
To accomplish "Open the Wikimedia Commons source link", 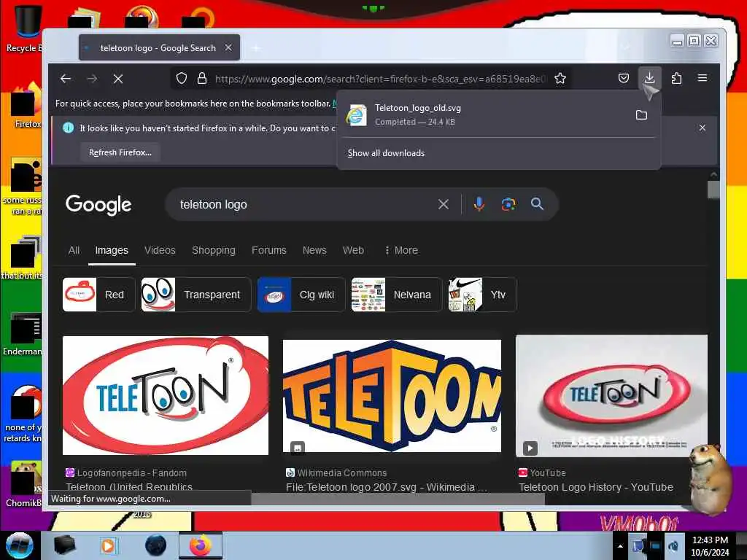I will pos(336,472).
